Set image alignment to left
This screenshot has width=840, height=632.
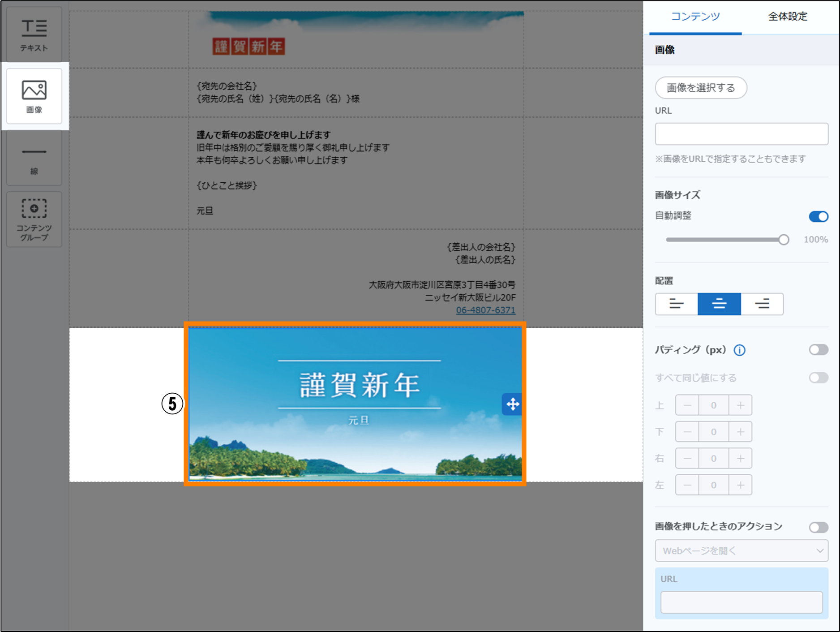(x=676, y=304)
